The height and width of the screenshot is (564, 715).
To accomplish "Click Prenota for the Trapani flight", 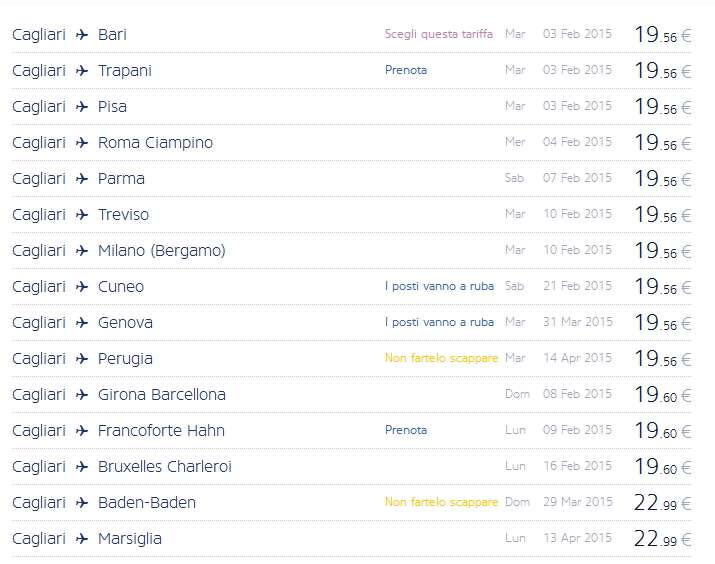I will coord(405,70).
